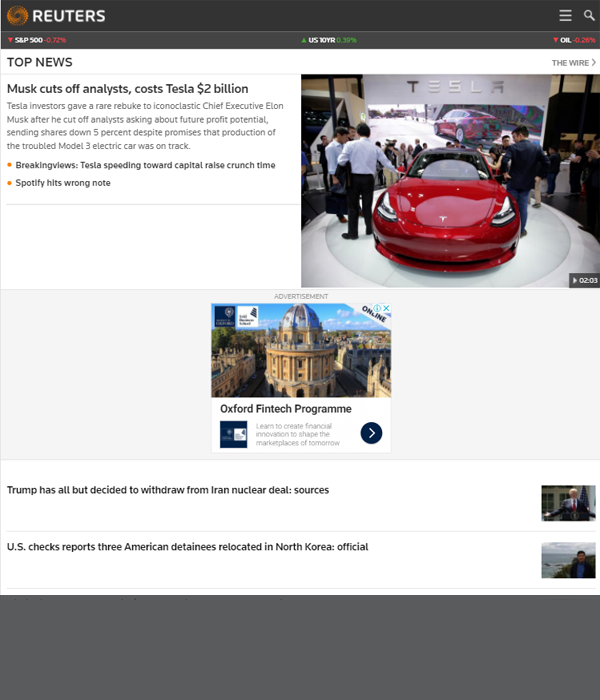The image size is (600, 700).
Task: Open the OIL ticker quote
Action: tap(574, 40)
